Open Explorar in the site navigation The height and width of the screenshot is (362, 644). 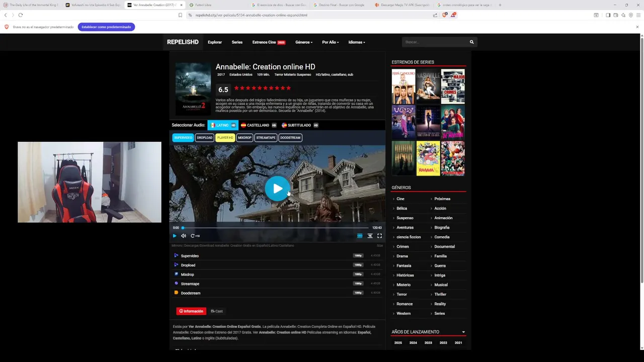[x=215, y=42]
